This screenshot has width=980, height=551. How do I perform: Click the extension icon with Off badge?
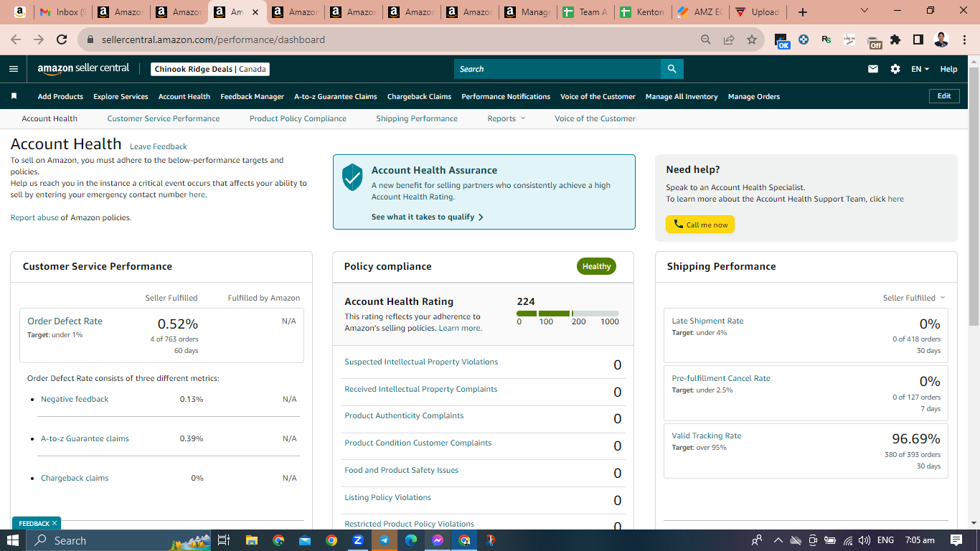coord(874,42)
